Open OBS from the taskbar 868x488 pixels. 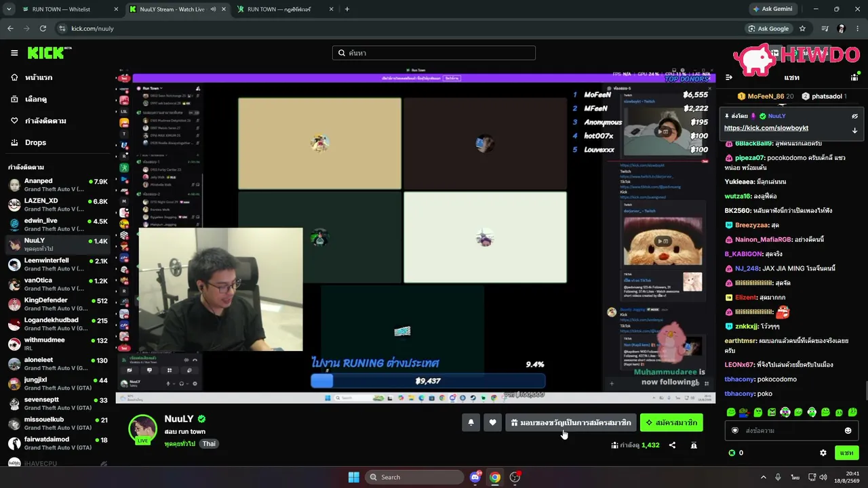pos(515,477)
